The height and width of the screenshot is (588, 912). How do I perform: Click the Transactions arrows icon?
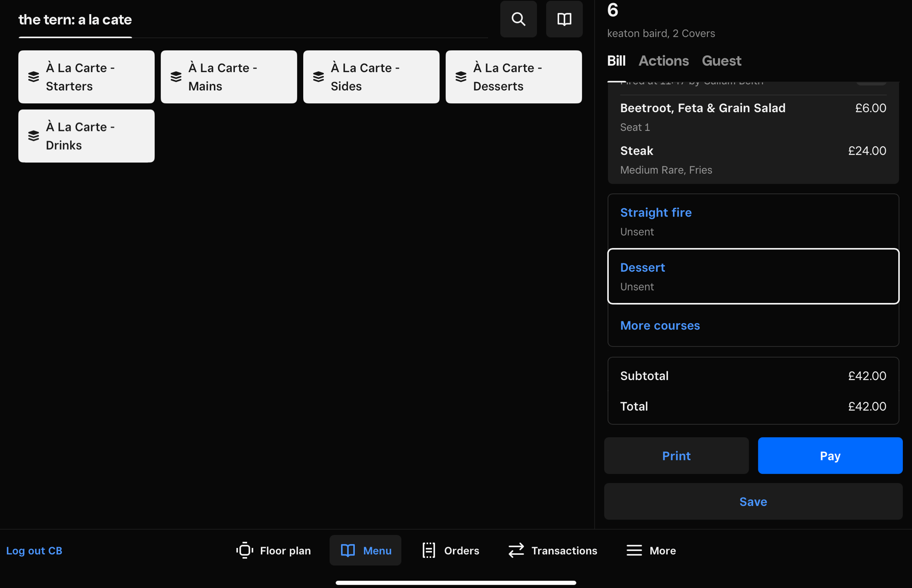515,550
